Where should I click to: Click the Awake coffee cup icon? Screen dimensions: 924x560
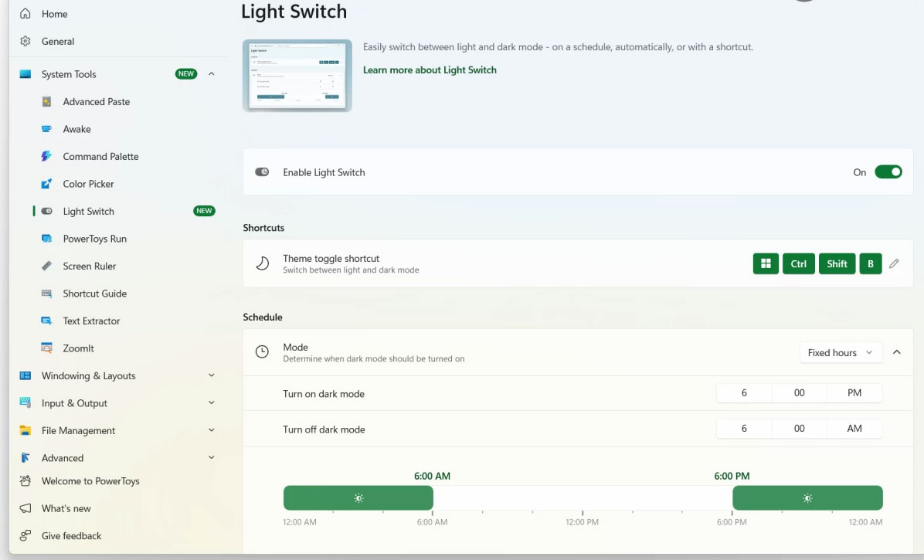46,129
